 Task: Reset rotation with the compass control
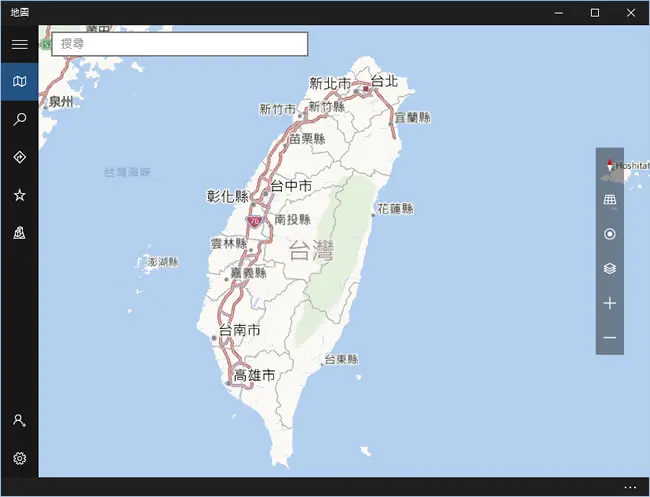609,165
